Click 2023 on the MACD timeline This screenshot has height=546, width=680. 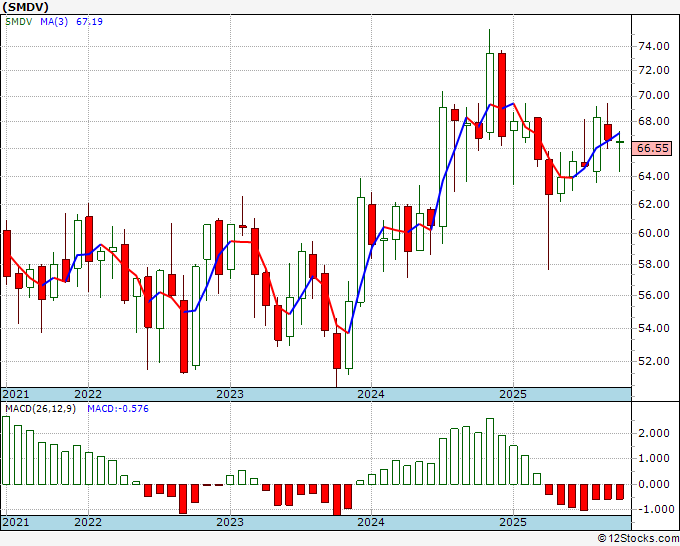[230, 522]
